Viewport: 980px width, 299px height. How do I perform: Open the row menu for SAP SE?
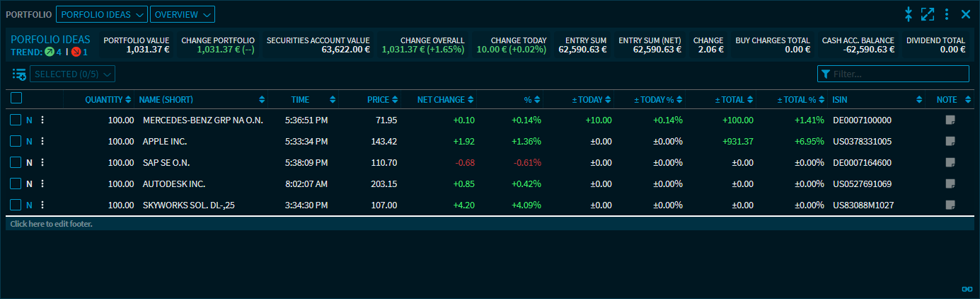pos(42,163)
